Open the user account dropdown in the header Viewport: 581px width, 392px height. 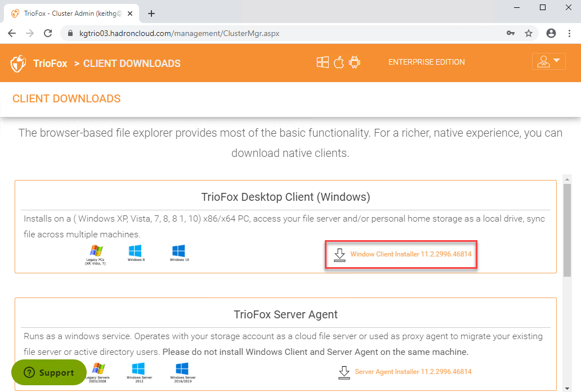point(549,61)
